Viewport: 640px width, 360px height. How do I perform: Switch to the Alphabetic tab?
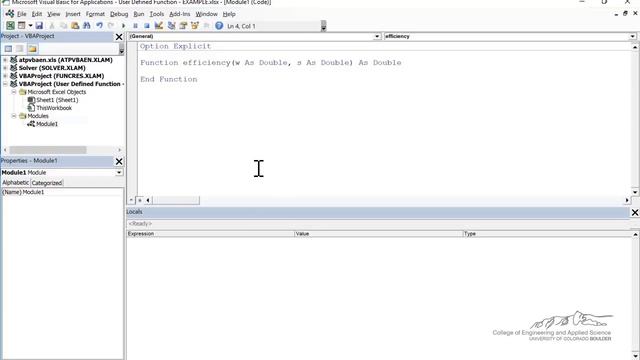pyautogui.click(x=16, y=182)
